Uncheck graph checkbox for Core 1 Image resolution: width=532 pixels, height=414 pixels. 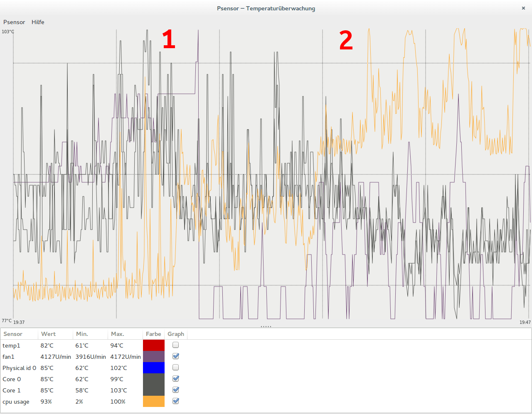click(176, 390)
